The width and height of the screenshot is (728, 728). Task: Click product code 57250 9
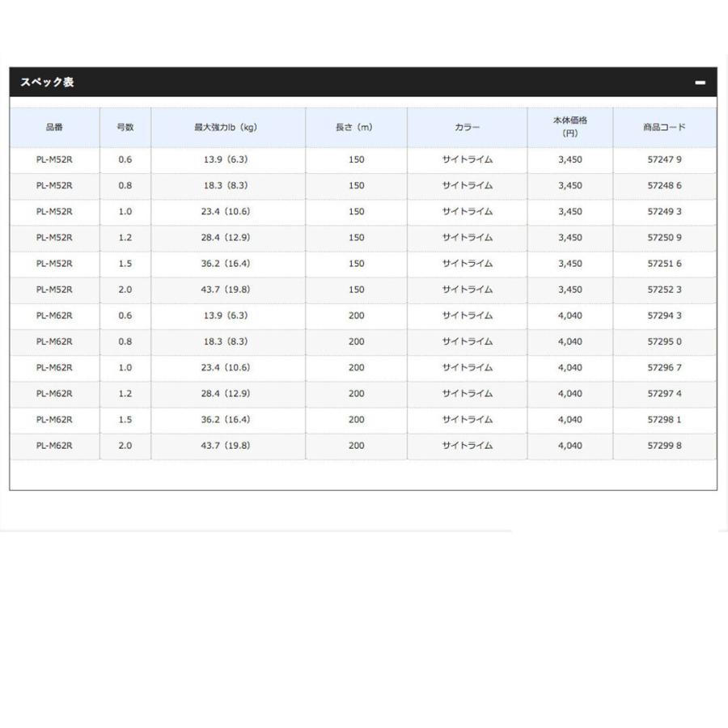click(x=663, y=238)
